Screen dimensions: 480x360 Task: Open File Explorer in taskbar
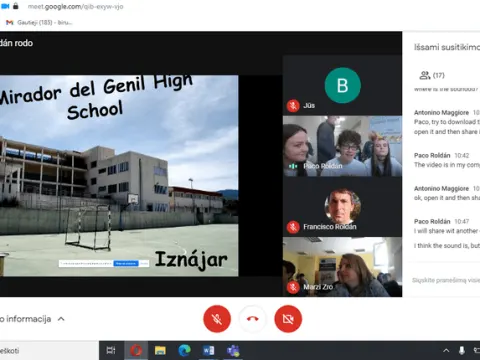tap(160, 350)
